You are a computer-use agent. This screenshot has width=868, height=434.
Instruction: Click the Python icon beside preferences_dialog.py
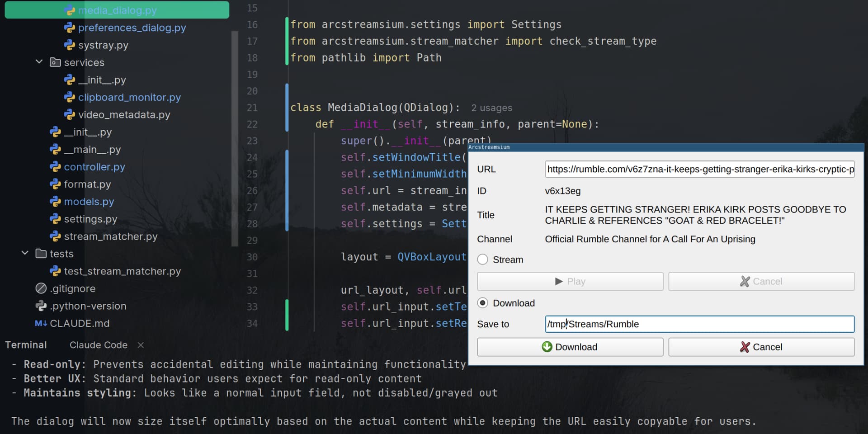click(x=69, y=28)
